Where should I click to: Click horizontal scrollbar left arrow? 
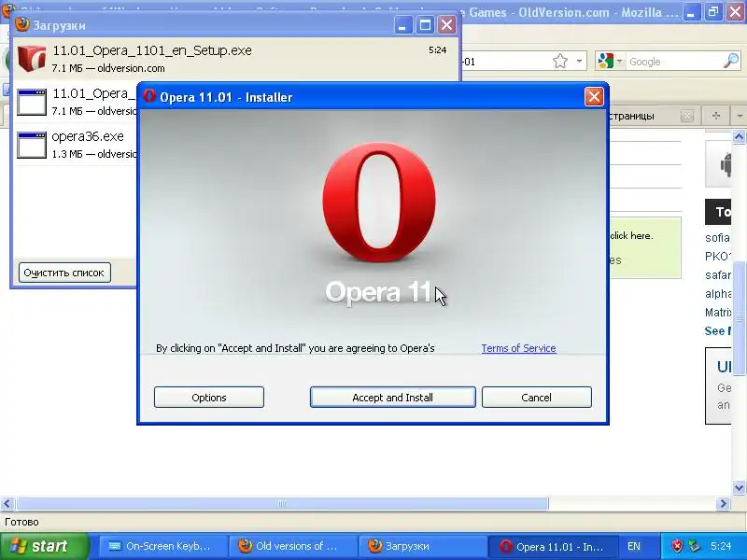coord(7,503)
